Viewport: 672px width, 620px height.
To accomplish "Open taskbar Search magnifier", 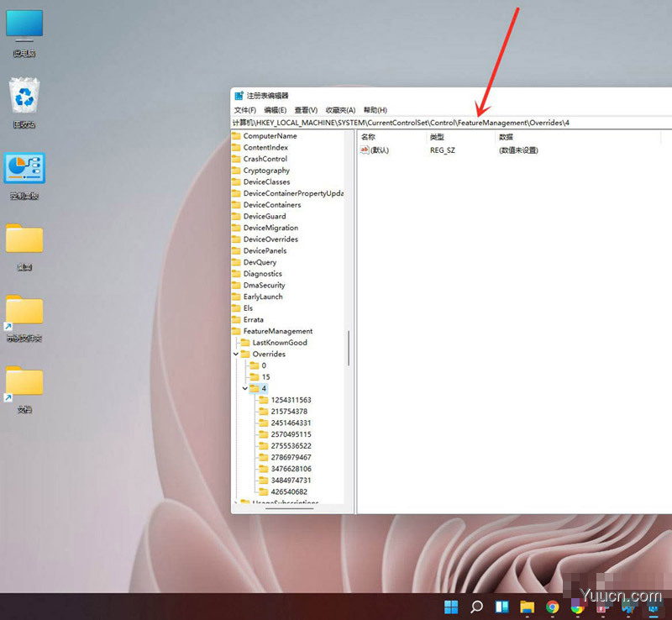I will pos(476,607).
